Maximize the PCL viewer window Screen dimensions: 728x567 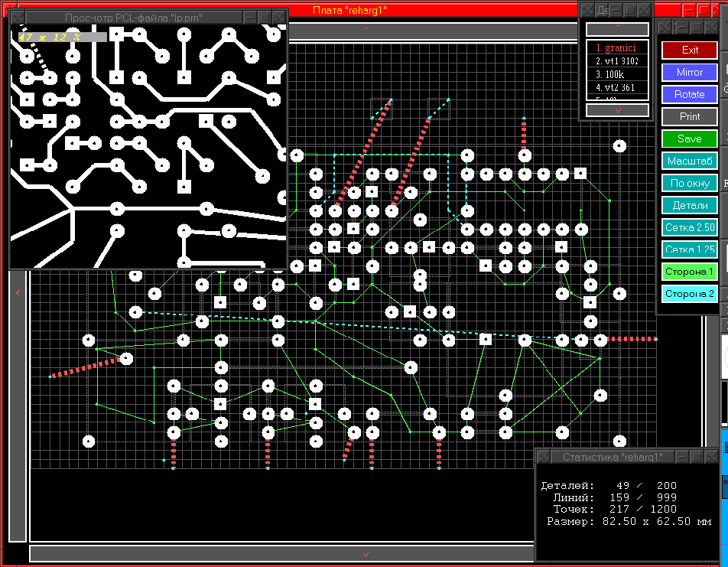pos(264,18)
